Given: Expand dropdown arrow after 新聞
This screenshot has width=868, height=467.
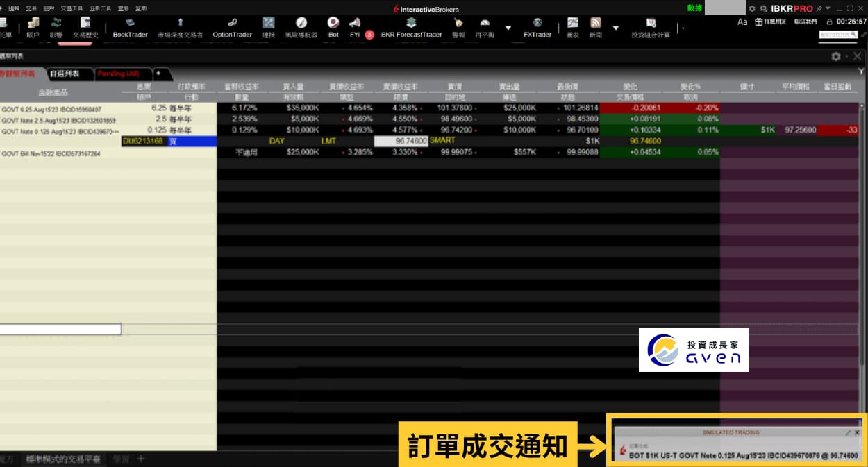Looking at the screenshot, I should tap(615, 28).
